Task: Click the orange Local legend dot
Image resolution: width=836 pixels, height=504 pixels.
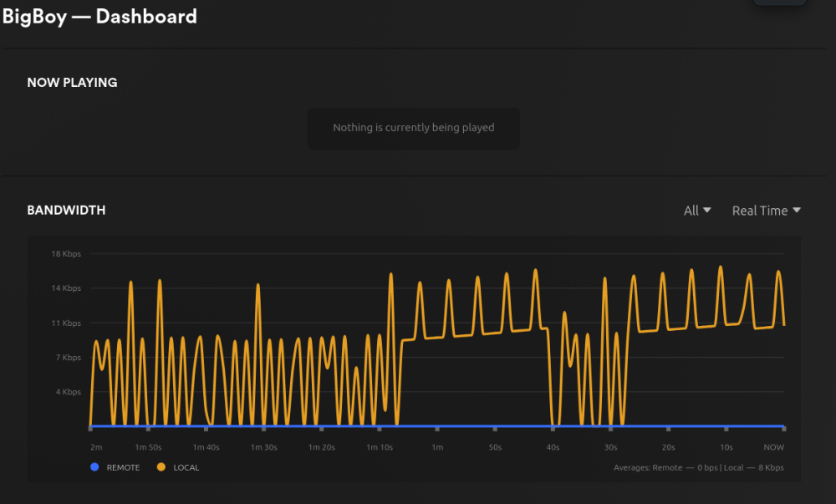Action: (x=161, y=467)
